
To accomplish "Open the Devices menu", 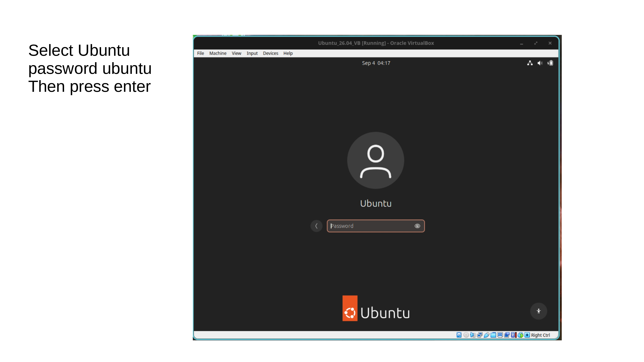I will 271,53.
